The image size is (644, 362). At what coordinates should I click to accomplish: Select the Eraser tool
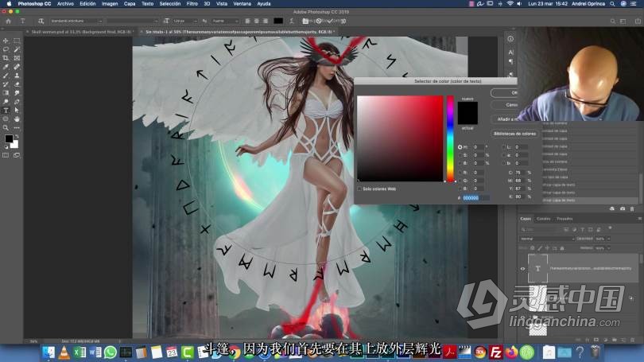[x=17, y=84]
